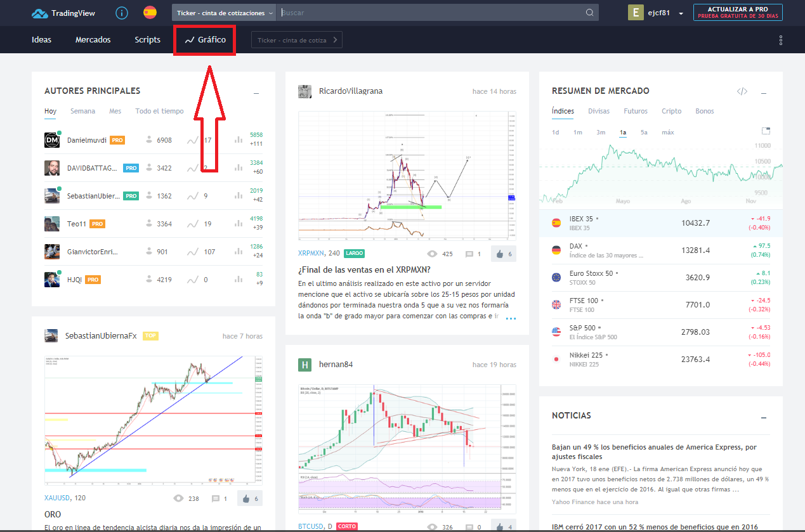
Task: Click the Spain flag icon for IBEX 35
Action: (556, 223)
